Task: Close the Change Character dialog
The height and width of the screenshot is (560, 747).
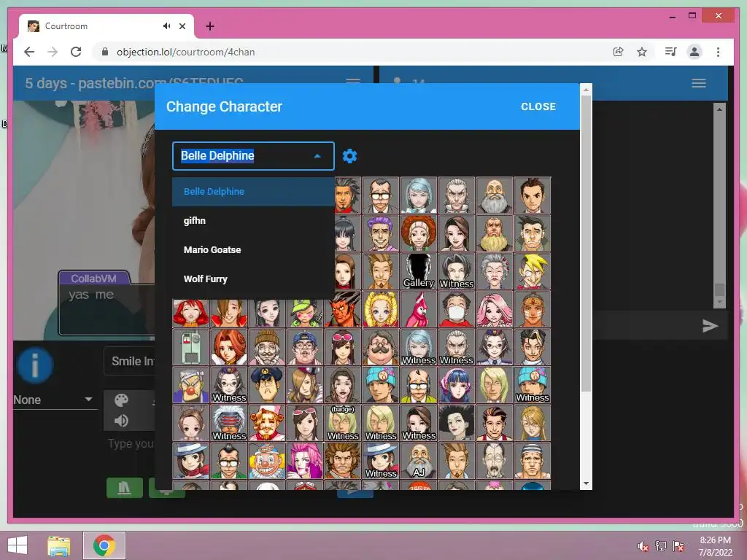Action: [x=538, y=106]
